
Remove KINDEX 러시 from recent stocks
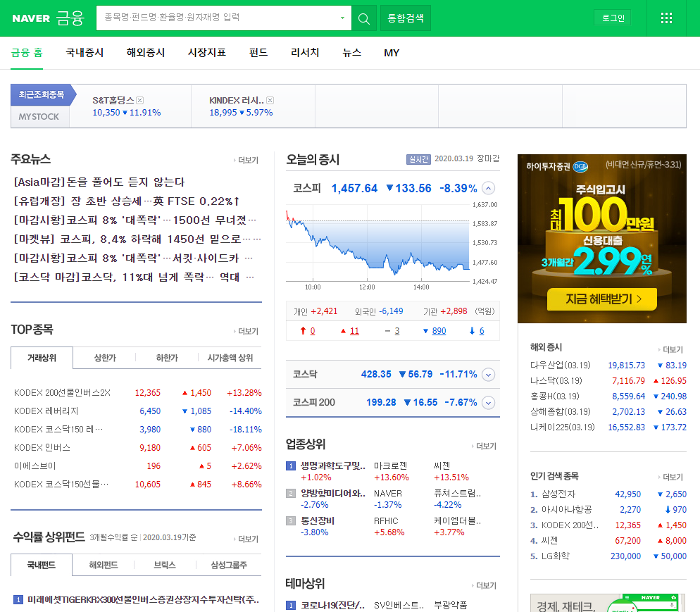[270, 101]
